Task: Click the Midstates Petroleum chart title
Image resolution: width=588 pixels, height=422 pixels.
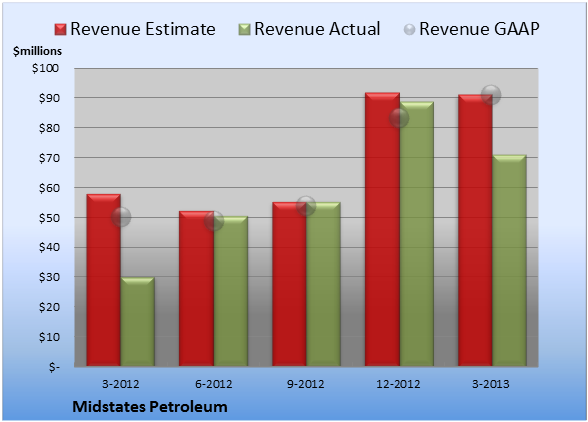Action: pos(150,407)
